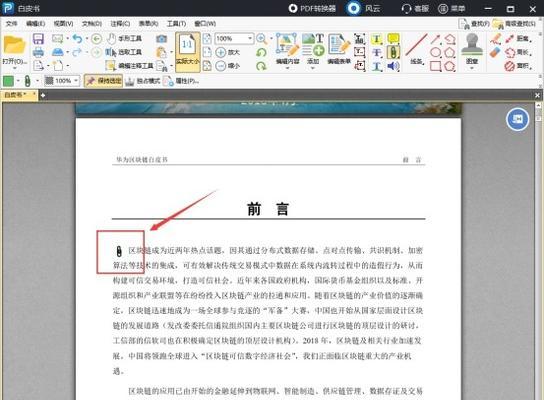The image size is (544, 400).
Task: Select the strikethrough text tool
Action: (377, 52)
